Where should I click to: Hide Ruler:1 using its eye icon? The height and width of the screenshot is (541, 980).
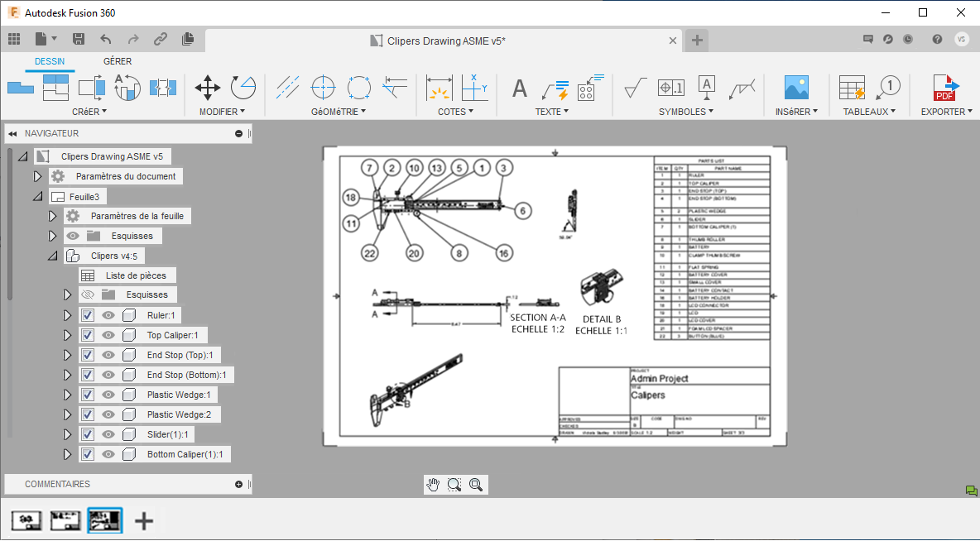[107, 315]
